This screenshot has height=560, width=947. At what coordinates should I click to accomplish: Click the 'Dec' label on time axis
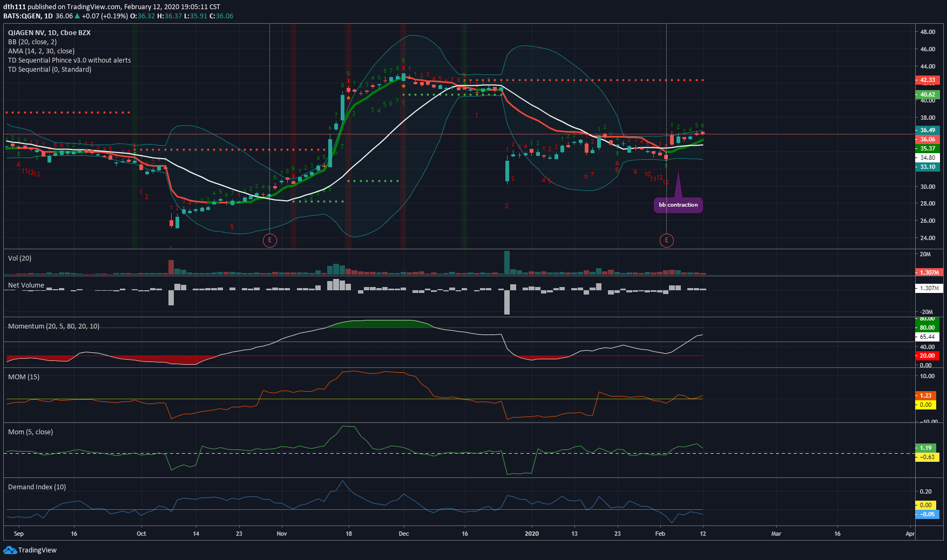404,534
